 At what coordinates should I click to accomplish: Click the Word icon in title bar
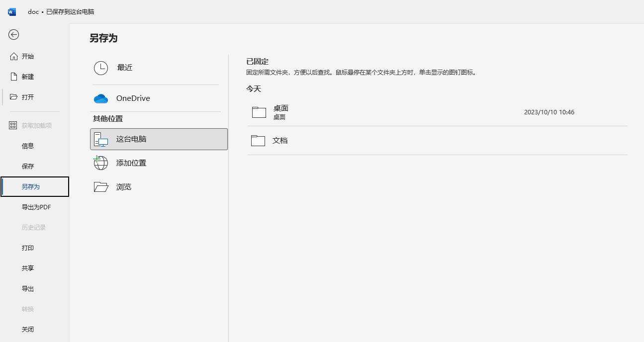click(x=11, y=11)
